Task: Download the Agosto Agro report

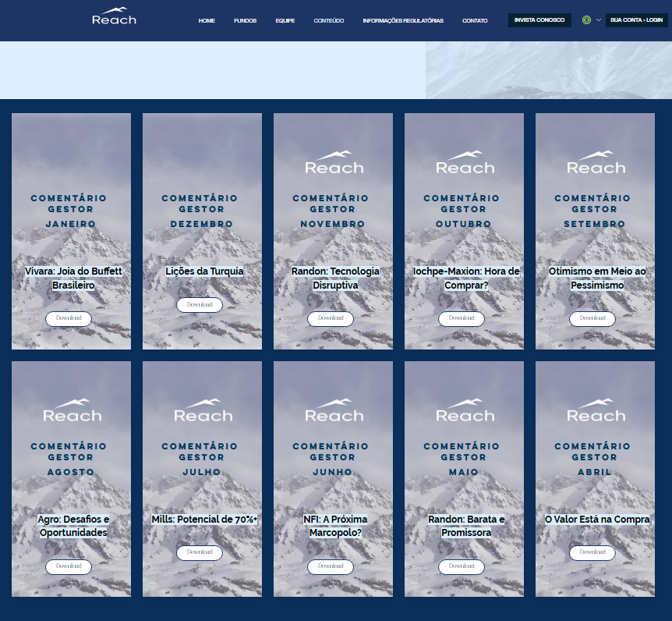Action: point(69,566)
